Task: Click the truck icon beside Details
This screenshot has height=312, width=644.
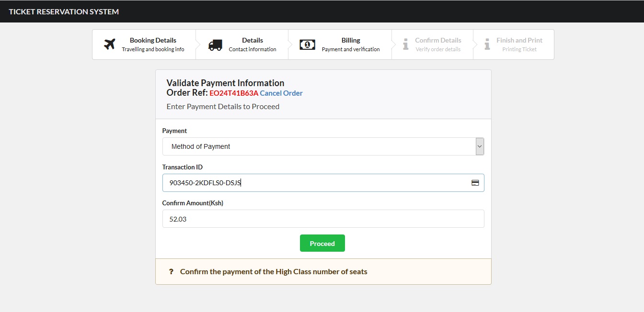Action: click(215, 45)
